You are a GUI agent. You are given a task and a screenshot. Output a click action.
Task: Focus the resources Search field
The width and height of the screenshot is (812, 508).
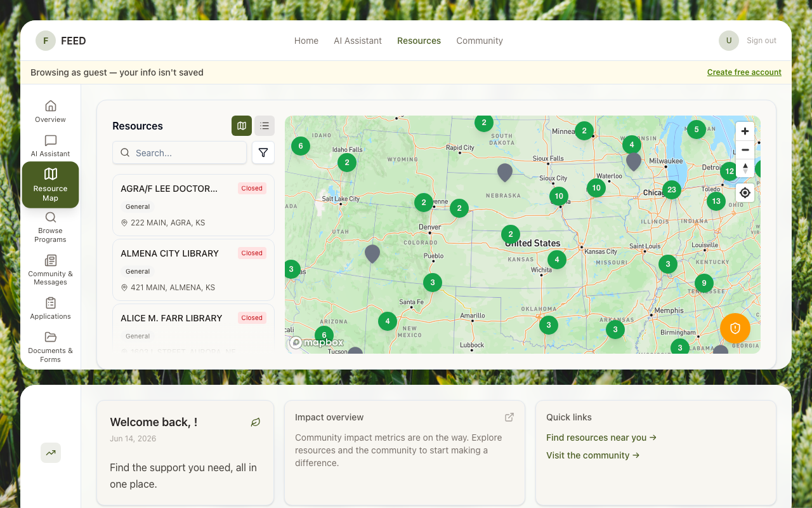click(x=180, y=152)
